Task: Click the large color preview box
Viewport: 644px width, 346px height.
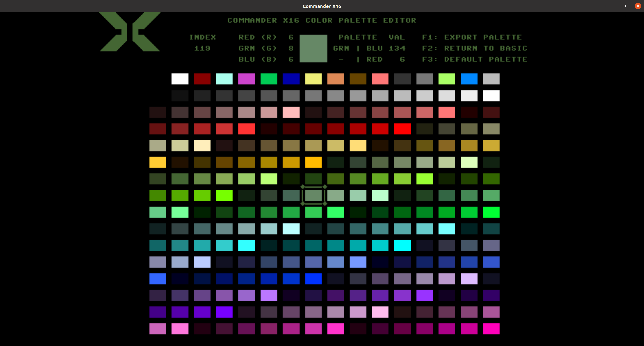Action: coord(313,48)
